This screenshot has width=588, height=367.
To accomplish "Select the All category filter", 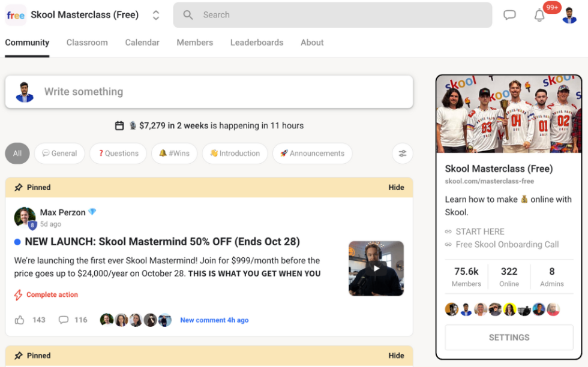I will pos(17,154).
